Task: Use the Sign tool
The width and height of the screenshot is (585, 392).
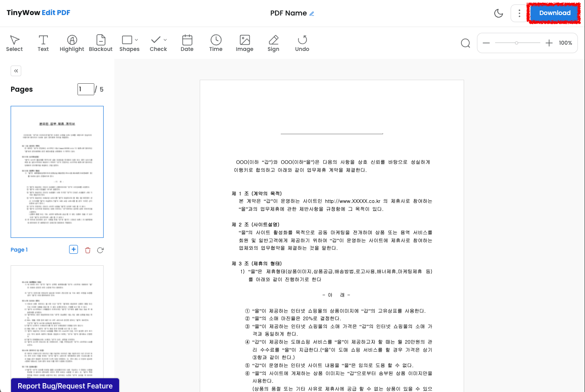Action: 273,43
